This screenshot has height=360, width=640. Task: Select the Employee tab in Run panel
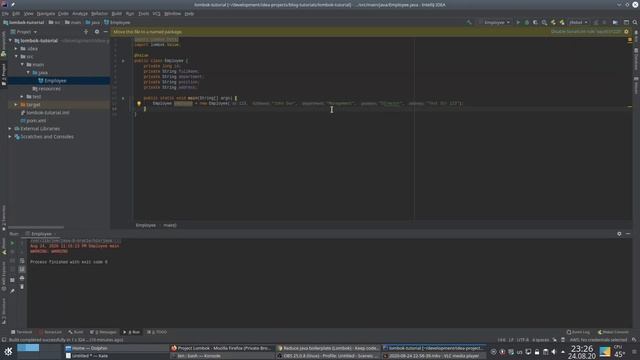point(41,234)
